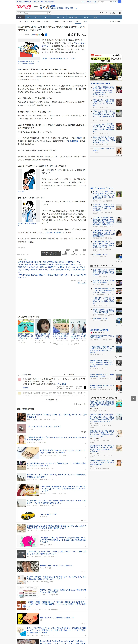Close the Daihatsu Taft advertisement
This screenshot has width=138, height=644.
(x=121, y=55)
